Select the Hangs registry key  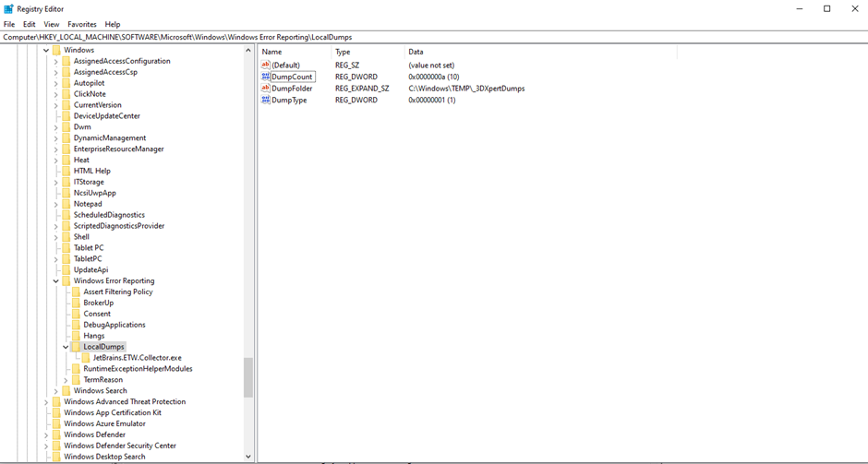coord(93,336)
